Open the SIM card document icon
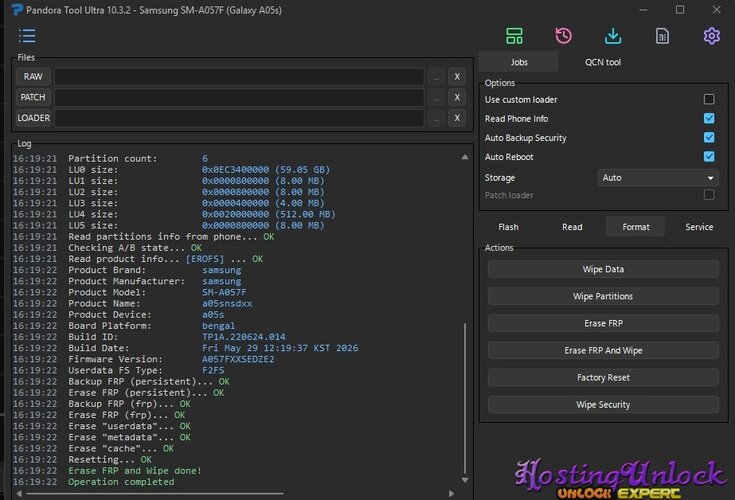 [x=662, y=36]
